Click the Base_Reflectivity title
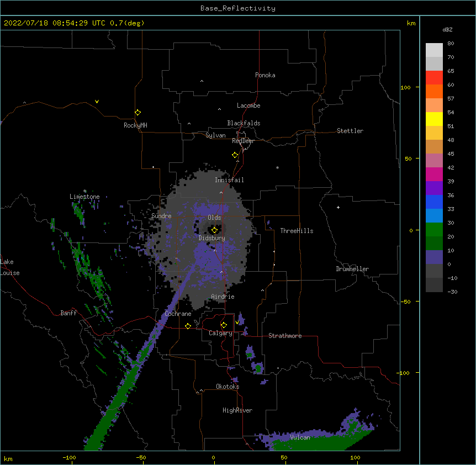This screenshot has height=465, width=476. coord(238,8)
